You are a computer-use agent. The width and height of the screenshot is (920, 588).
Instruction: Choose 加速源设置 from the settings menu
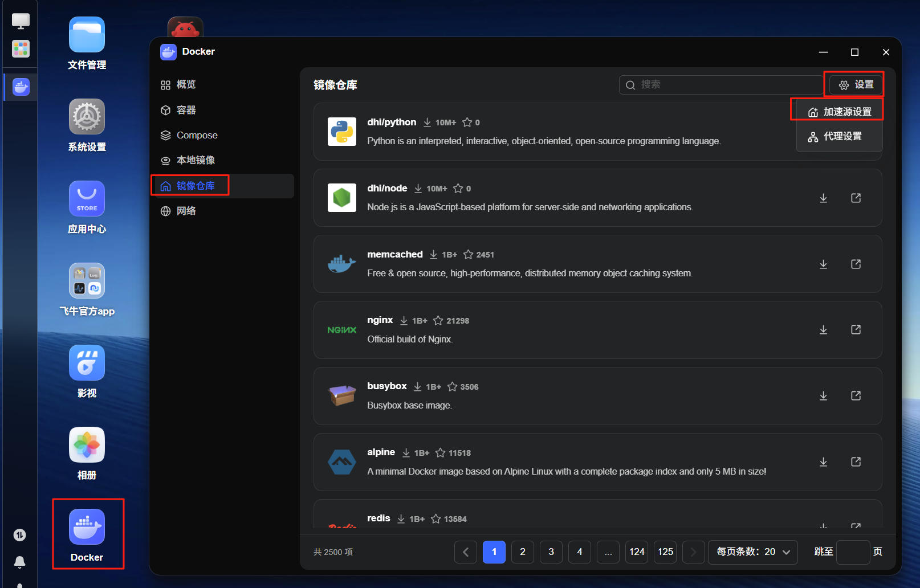coord(839,112)
